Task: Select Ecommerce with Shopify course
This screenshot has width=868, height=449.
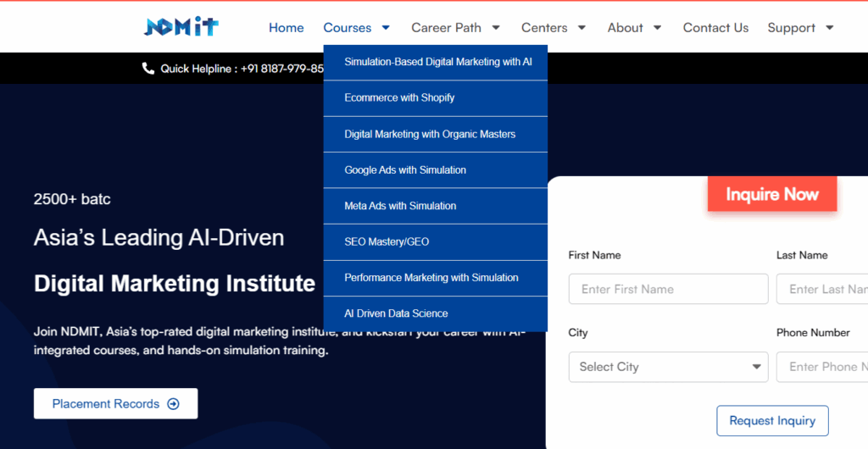Action: pos(436,98)
